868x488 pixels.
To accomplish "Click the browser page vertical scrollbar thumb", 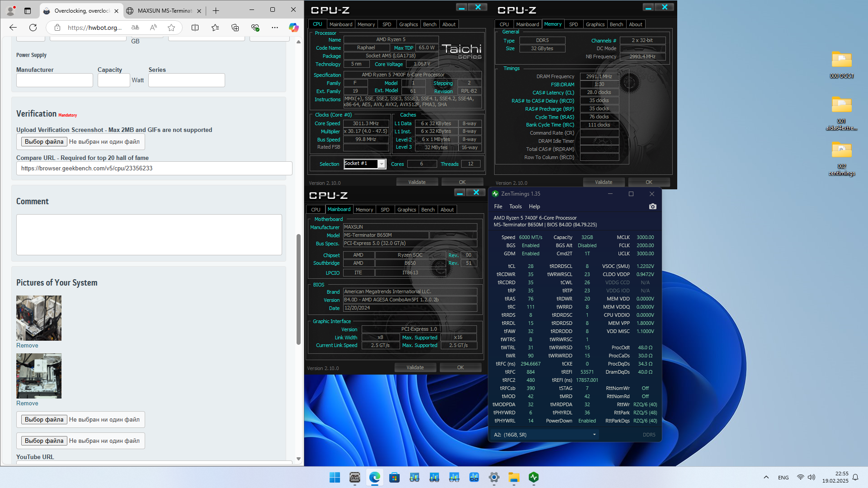I will click(298, 289).
